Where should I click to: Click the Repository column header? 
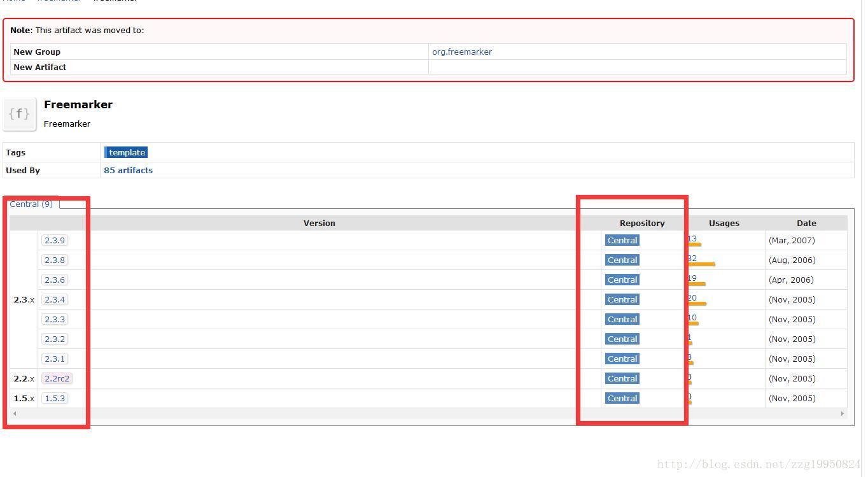point(642,223)
